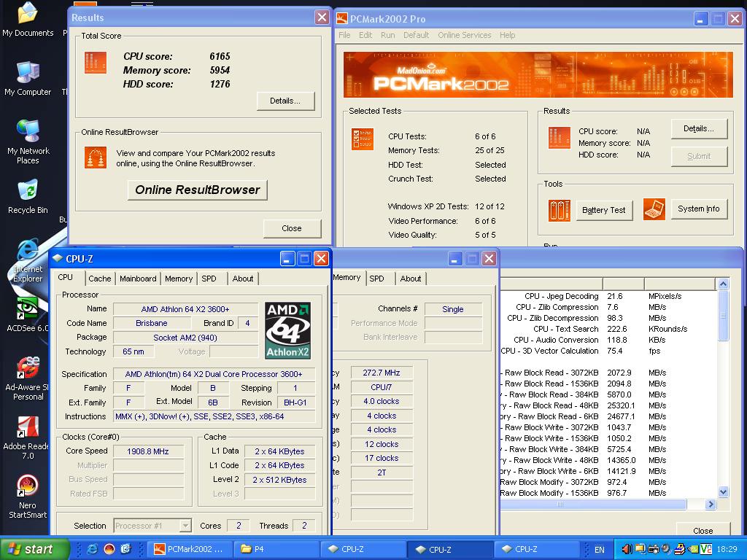Click the second quick launch icon
The image size is (747, 560).
[109, 549]
